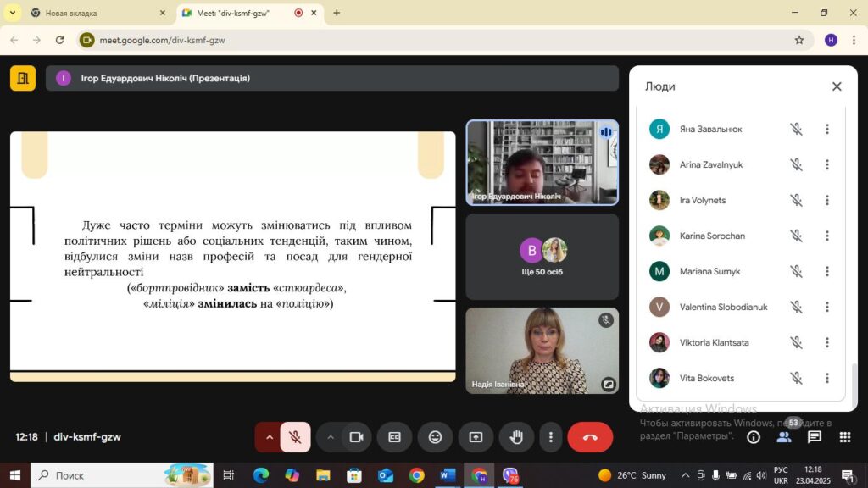This screenshot has width=868, height=488.
Task: Click Valentina Slobodianuk's mute icon
Action: coord(796,307)
